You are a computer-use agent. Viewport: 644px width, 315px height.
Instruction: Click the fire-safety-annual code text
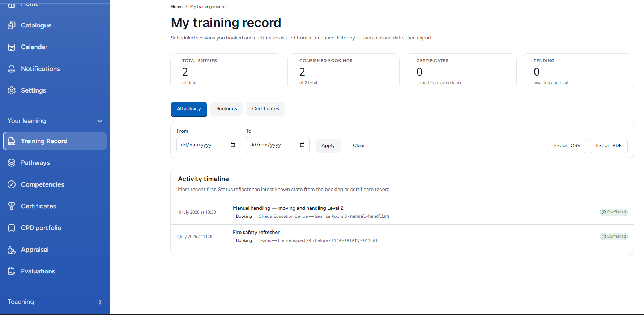coord(354,240)
